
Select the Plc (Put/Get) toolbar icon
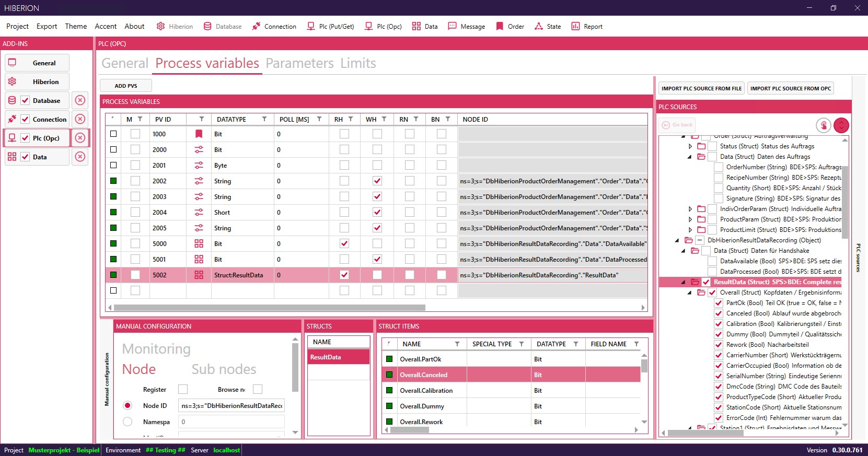311,26
